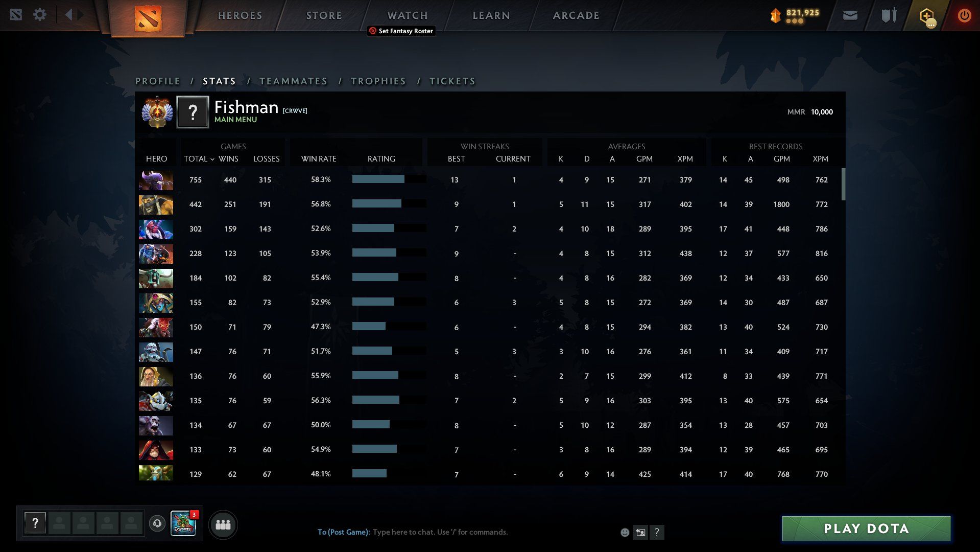Toggle the party voice headset icon
The height and width of the screenshot is (552, 980).
coord(157,523)
